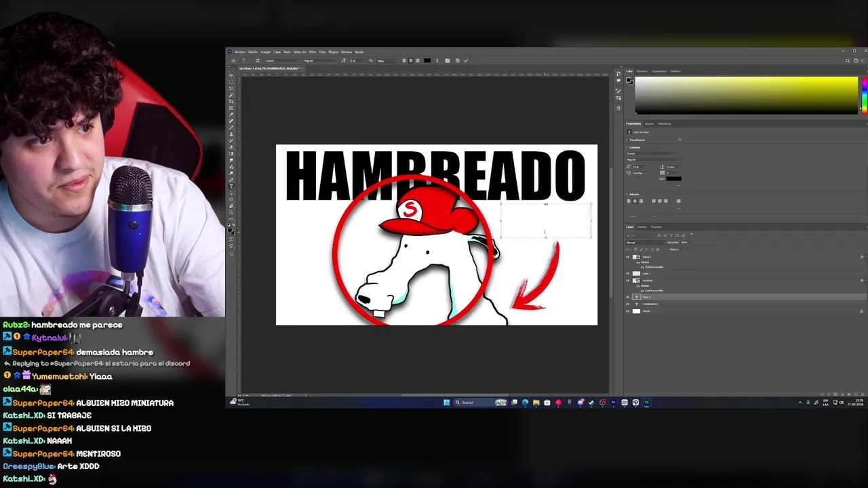Cancel current text edits icon
The height and width of the screenshot is (488, 868).
click(x=457, y=61)
